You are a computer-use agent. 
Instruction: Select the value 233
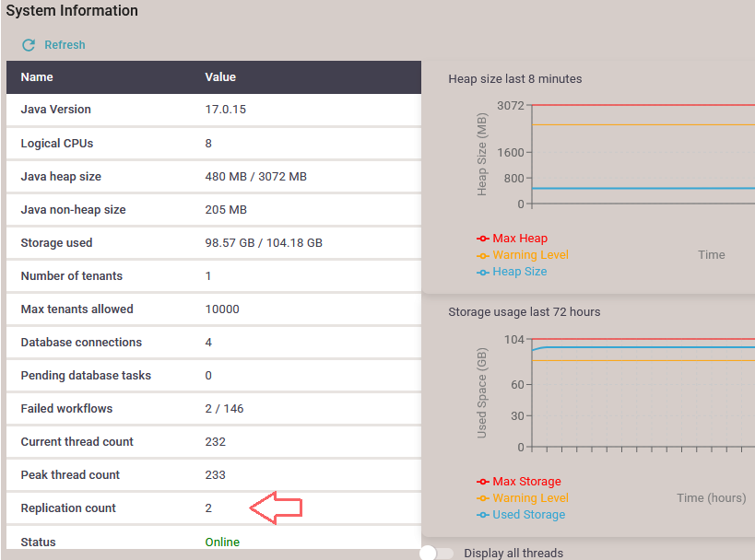pos(215,475)
